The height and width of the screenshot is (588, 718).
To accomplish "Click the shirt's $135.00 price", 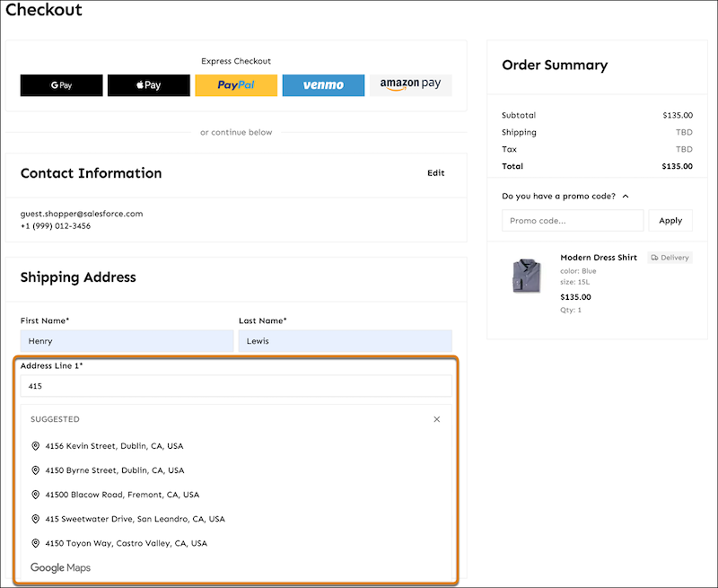I will click(575, 297).
